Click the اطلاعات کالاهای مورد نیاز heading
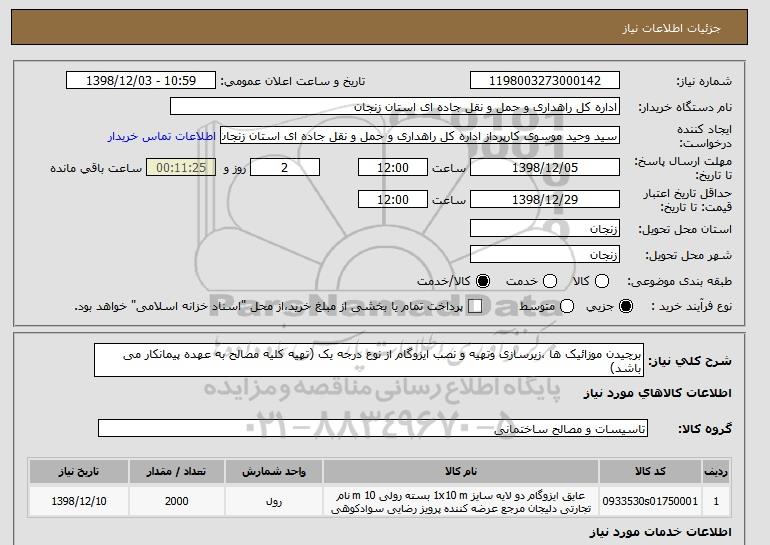Viewport: 770px width, 545px height. coord(657,393)
